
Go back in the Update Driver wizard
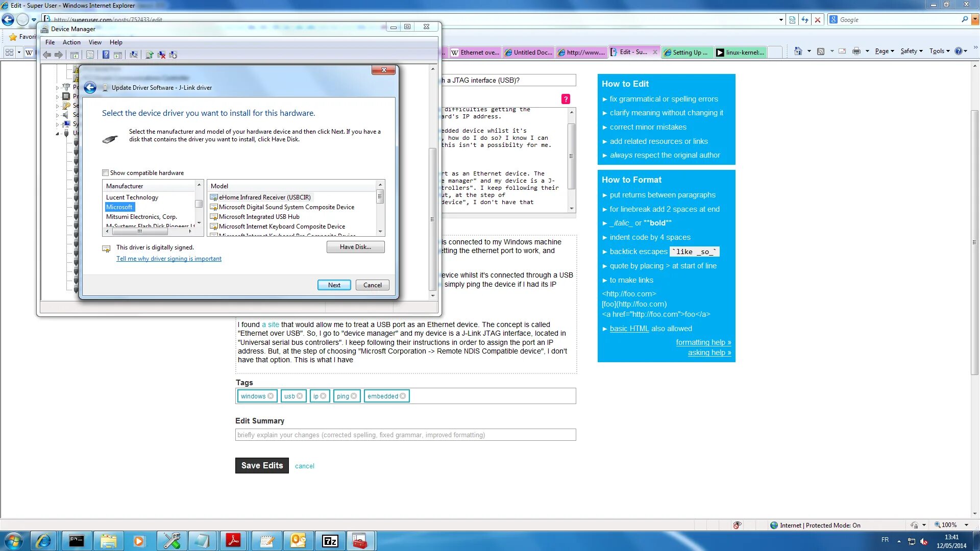(x=90, y=88)
